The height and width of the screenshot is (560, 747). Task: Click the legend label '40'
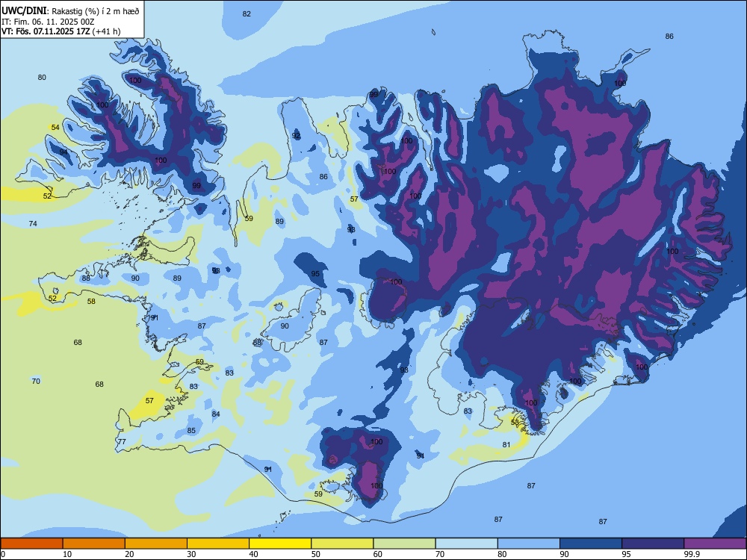[253, 554]
